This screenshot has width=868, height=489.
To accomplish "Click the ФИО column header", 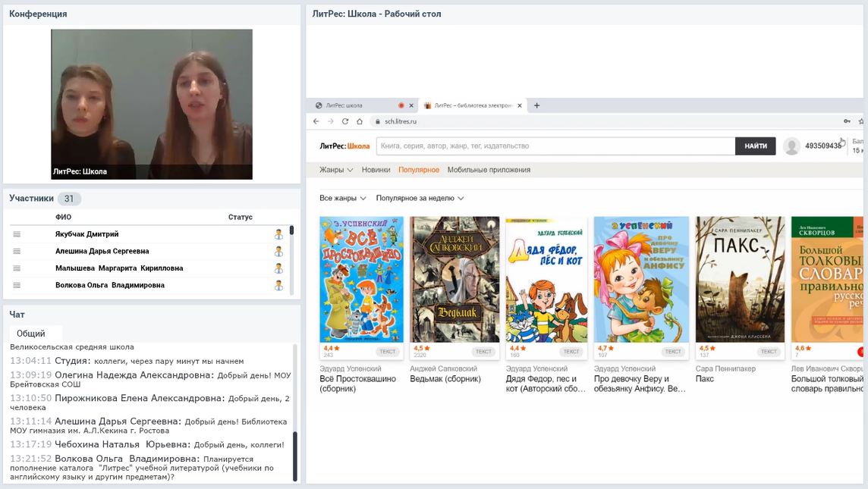I will [63, 217].
